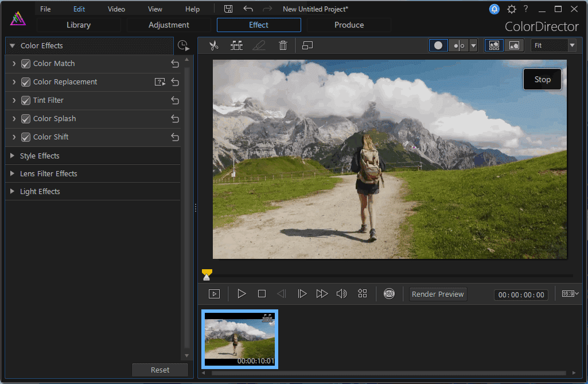Play the video
588x384 pixels.
click(x=242, y=294)
